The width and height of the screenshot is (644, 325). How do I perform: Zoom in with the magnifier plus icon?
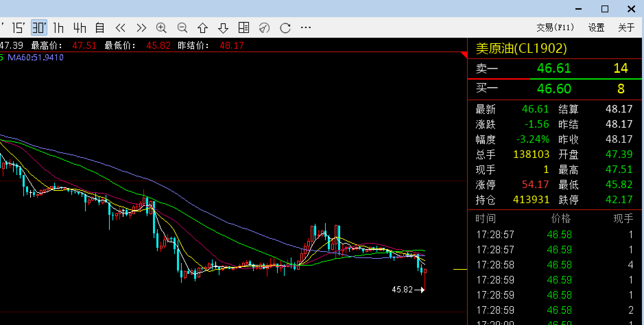(x=162, y=28)
